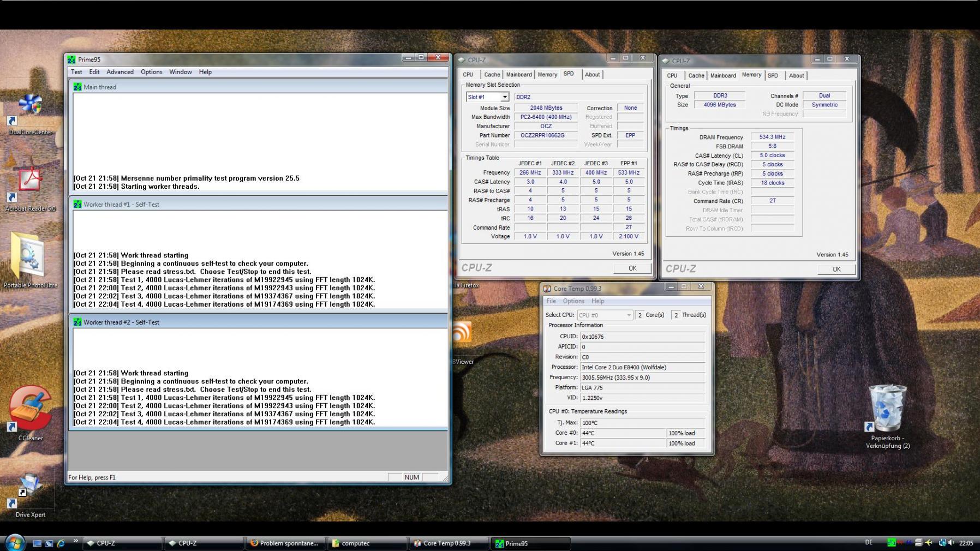Screen dimensions: 980x551
Task: Open the Window menu in Prime95
Action: click(180, 72)
